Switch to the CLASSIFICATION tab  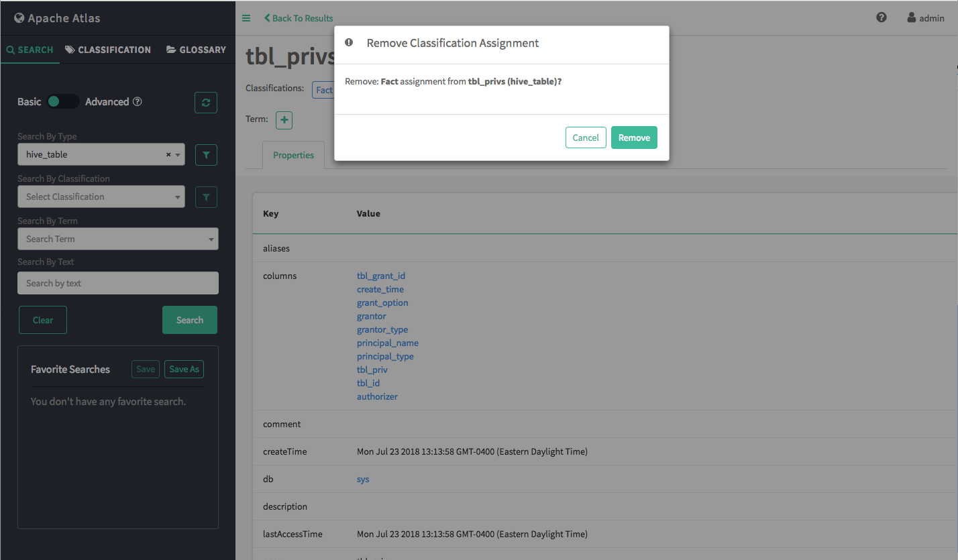tap(108, 50)
